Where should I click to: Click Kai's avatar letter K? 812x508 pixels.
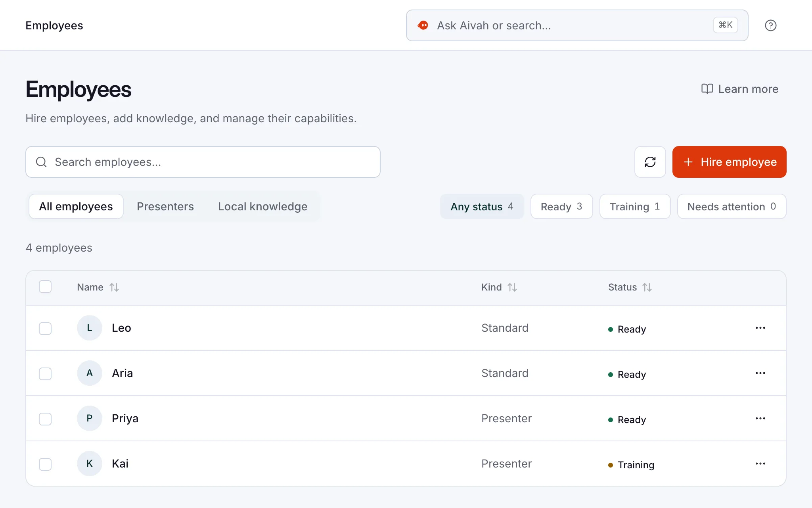pyautogui.click(x=90, y=464)
